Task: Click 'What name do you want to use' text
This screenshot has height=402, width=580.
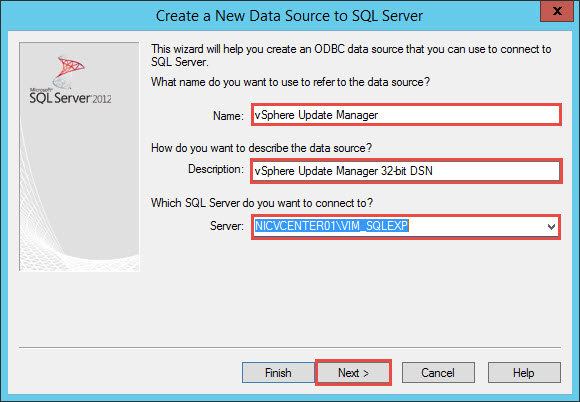Action: [290, 82]
